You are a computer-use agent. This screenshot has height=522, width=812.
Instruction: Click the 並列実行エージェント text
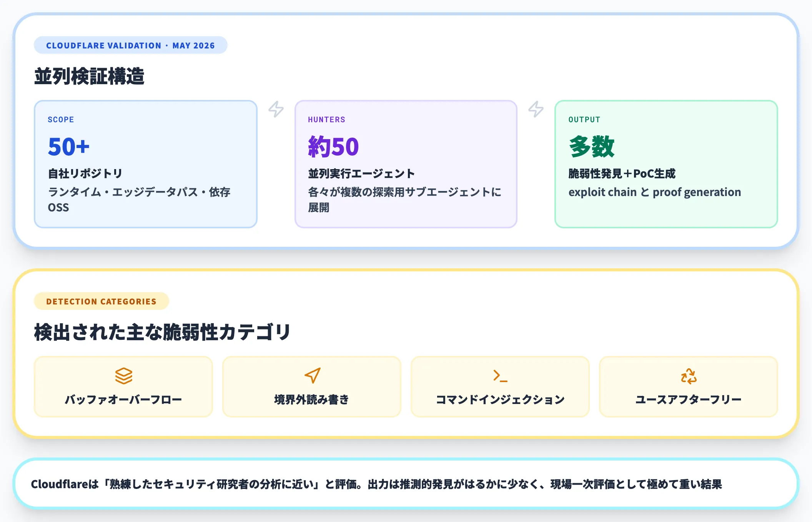click(361, 173)
